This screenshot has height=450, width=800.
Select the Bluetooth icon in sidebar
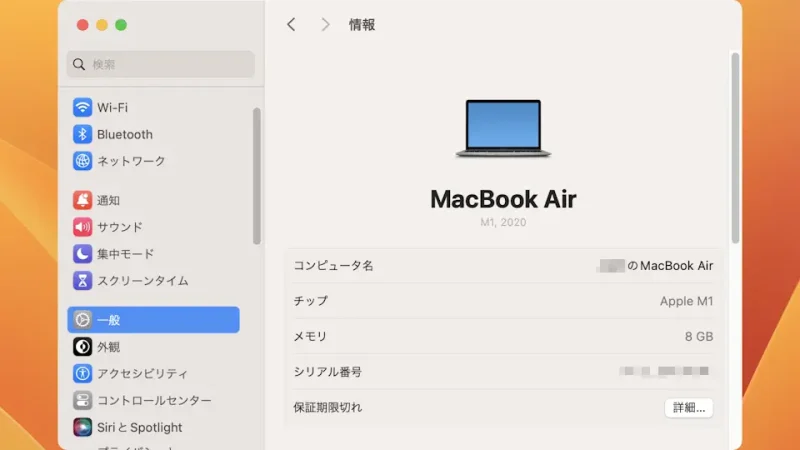click(82, 134)
